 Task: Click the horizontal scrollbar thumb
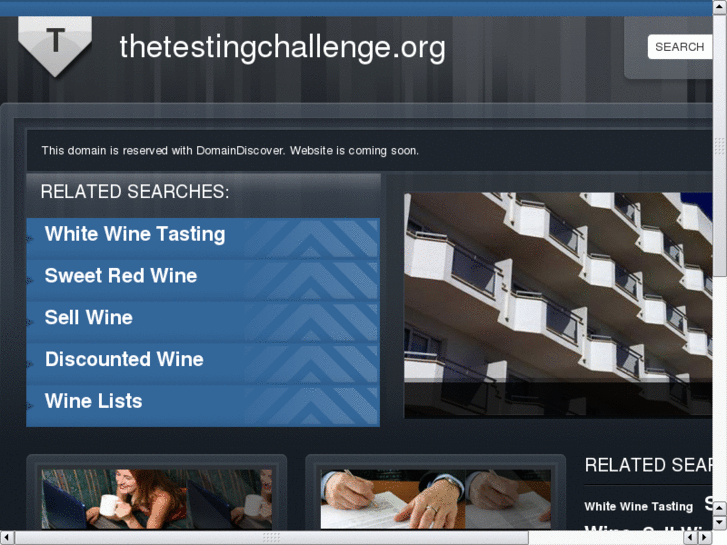(x=271, y=538)
